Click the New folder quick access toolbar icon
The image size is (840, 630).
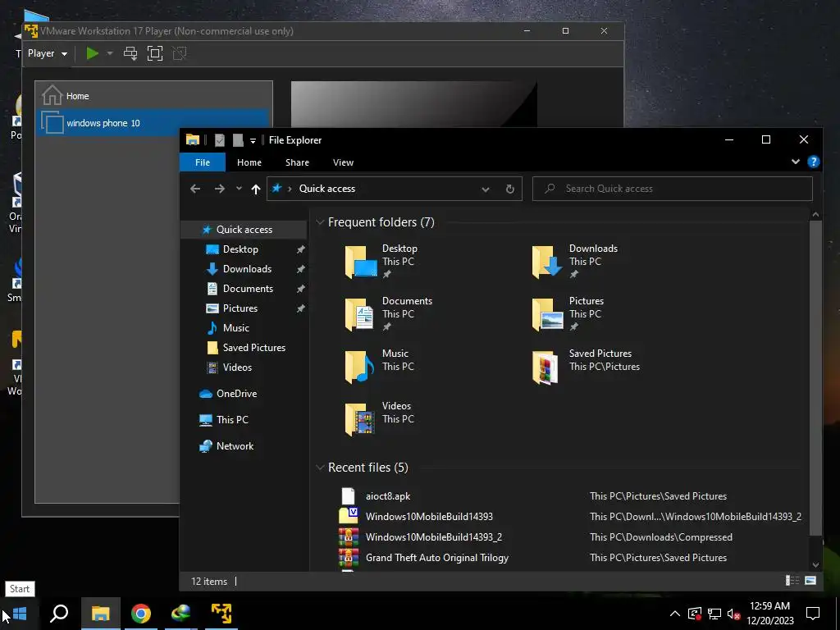click(x=238, y=139)
